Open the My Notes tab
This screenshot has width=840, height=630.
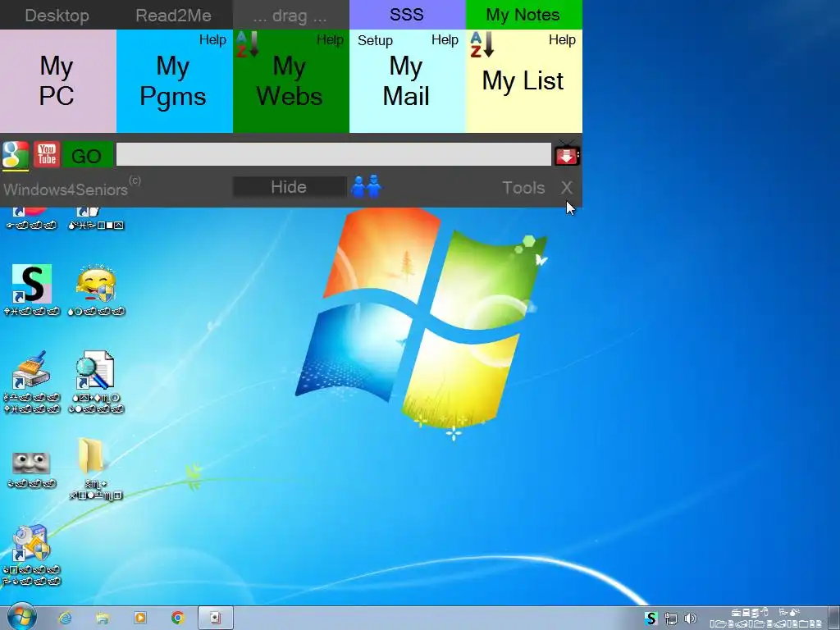(523, 15)
